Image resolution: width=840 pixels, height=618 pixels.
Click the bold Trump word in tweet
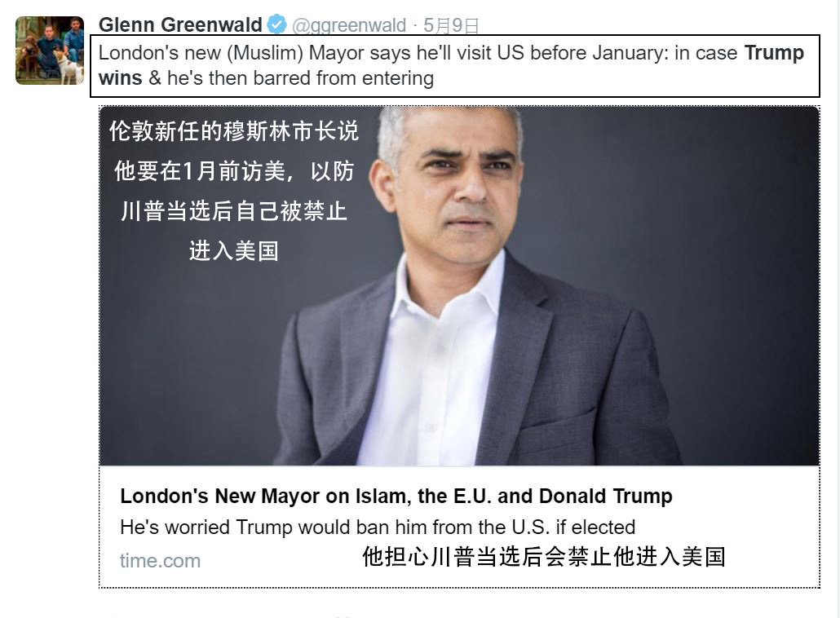click(774, 52)
